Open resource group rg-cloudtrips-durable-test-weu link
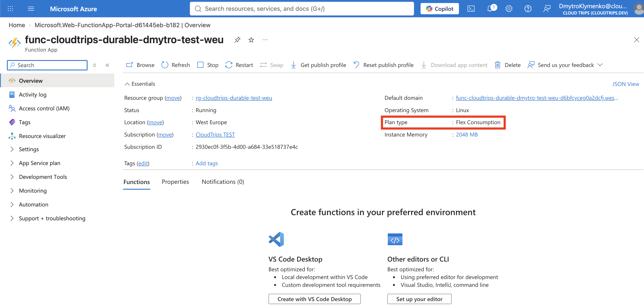The image size is (644, 308). tap(234, 98)
